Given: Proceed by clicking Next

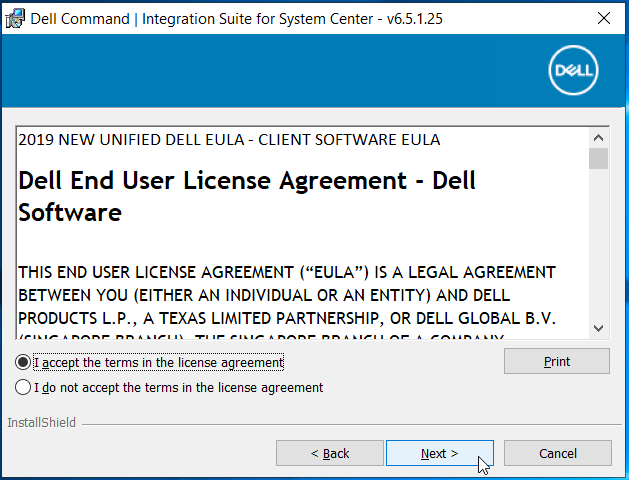Looking at the screenshot, I should click(x=439, y=453).
